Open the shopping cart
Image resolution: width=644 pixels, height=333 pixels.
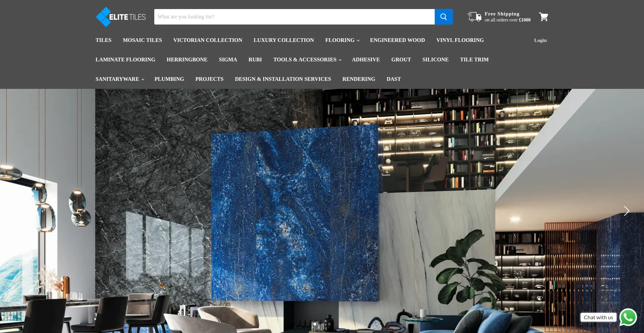pos(543,17)
